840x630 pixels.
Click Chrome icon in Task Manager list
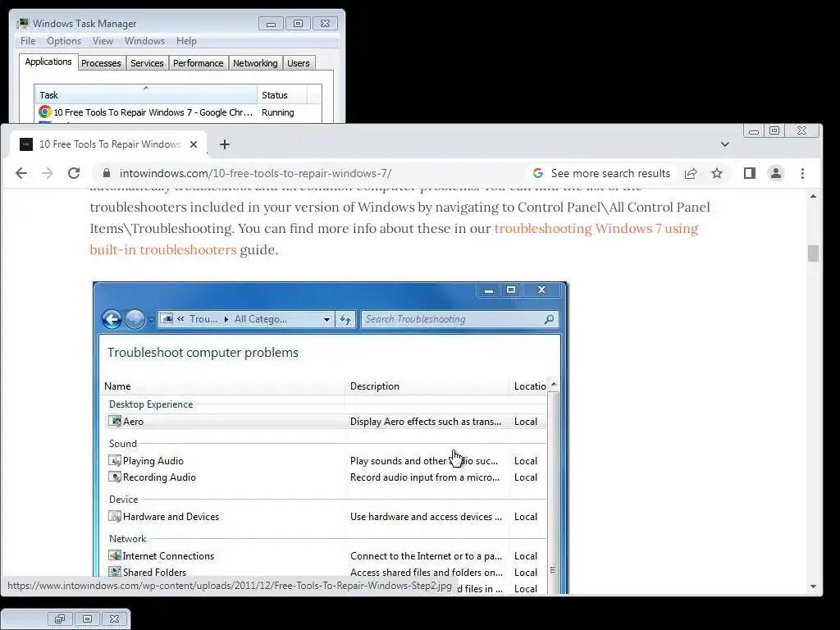45,112
